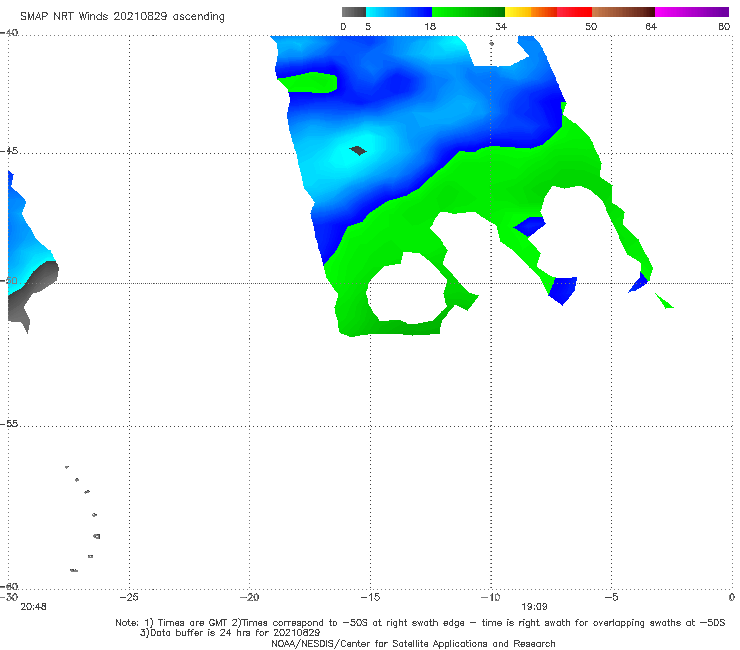Click the brown segment of the color bar

[623, 12]
